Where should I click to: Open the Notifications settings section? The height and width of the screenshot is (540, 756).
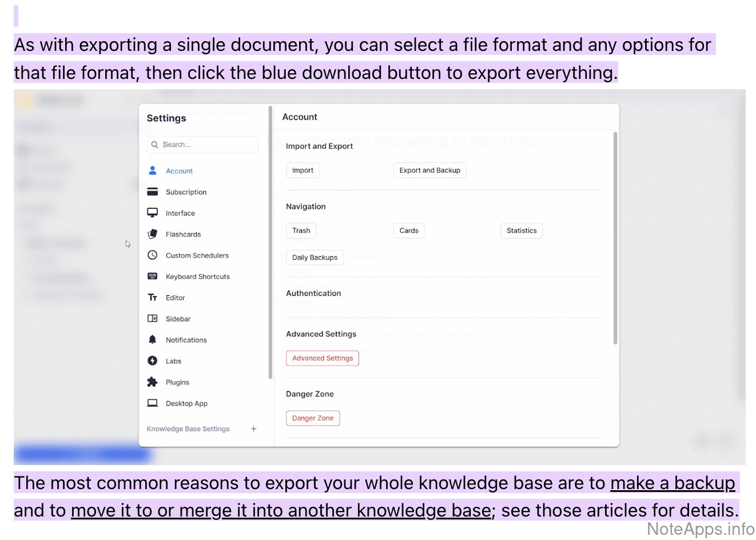point(186,340)
